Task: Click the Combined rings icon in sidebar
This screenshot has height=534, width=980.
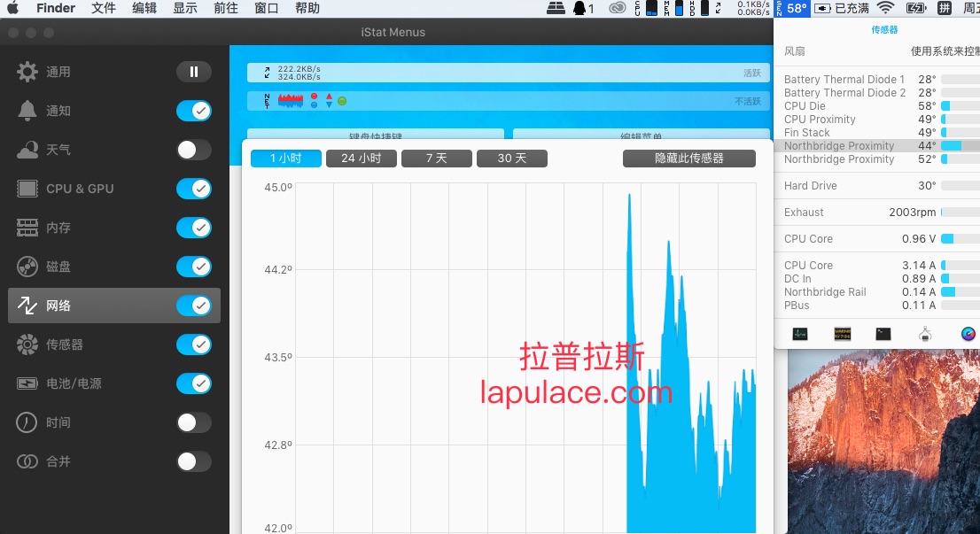Action: coord(27,461)
